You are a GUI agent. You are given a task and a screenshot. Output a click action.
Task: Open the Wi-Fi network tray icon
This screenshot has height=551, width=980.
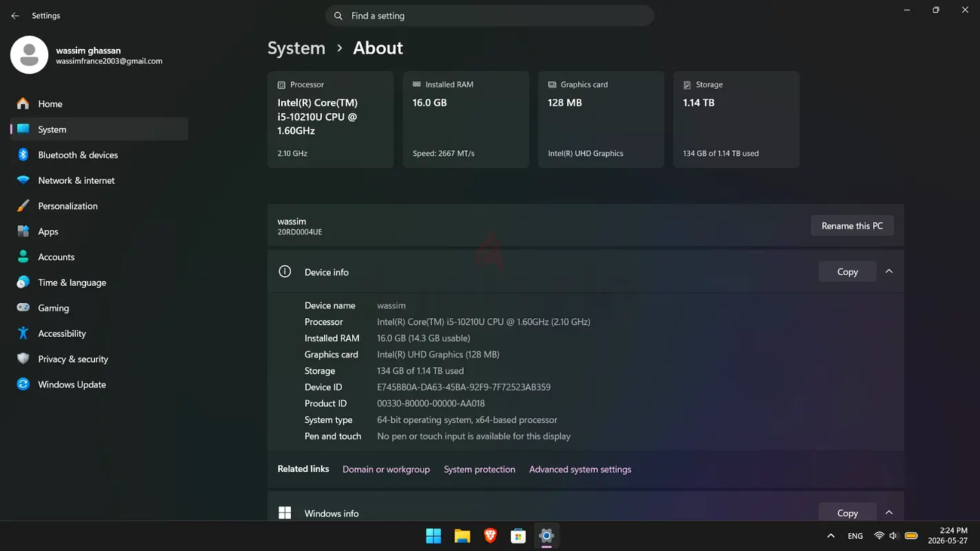pos(879,536)
